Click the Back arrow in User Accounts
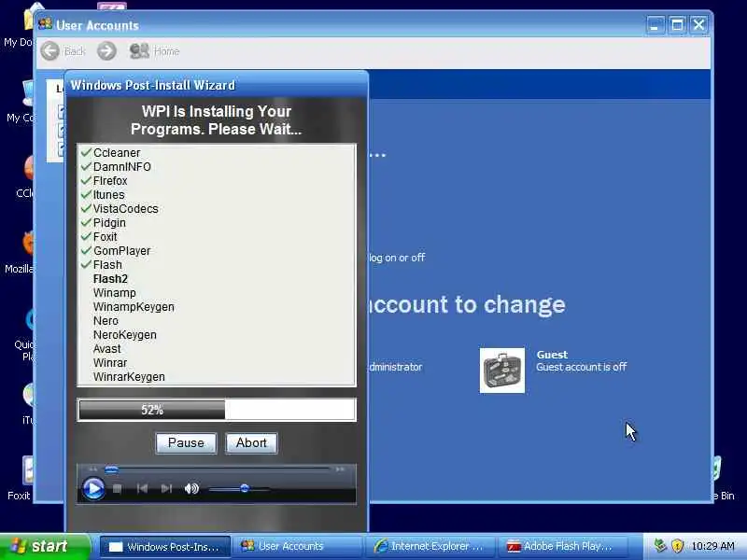Screen dimensions: 747x560 point(50,51)
